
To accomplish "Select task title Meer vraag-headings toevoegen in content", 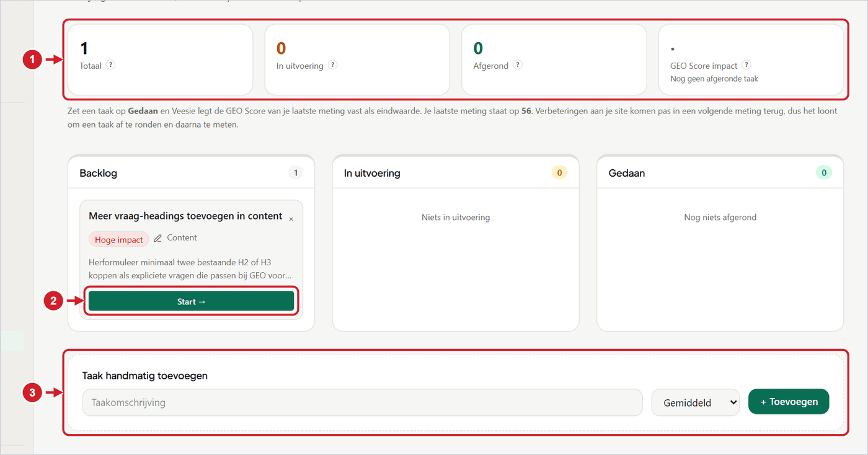I will 185,216.
